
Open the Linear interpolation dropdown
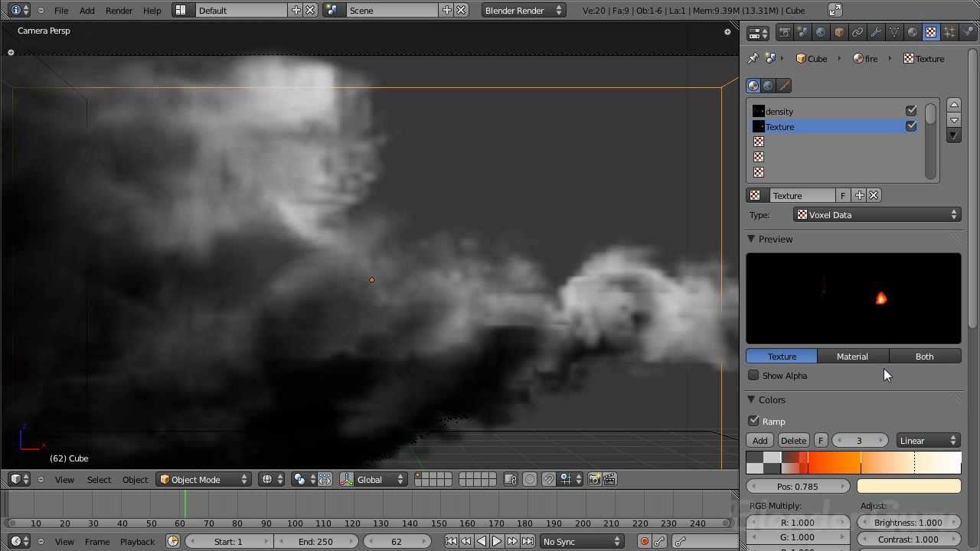928,441
